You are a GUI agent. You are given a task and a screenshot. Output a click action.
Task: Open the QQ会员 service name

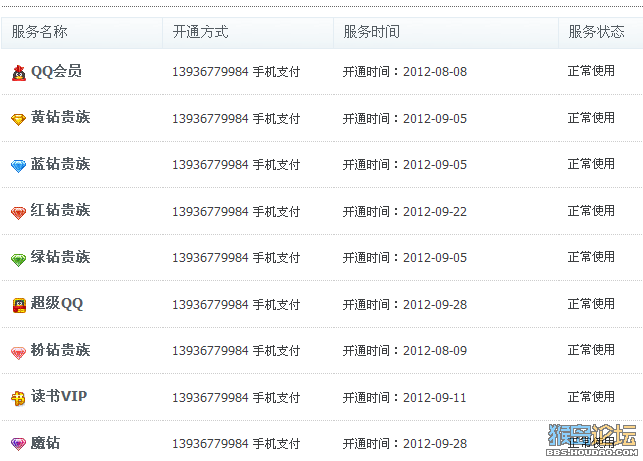point(56,71)
